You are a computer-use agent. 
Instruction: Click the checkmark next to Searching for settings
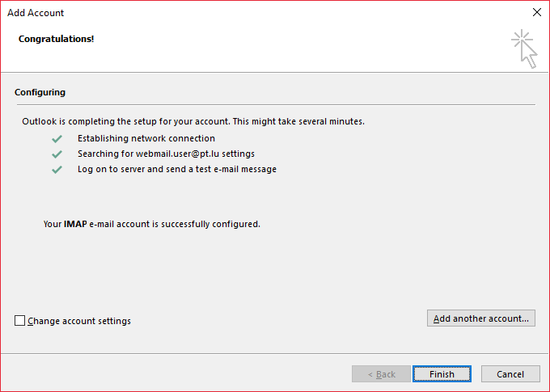(x=57, y=154)
